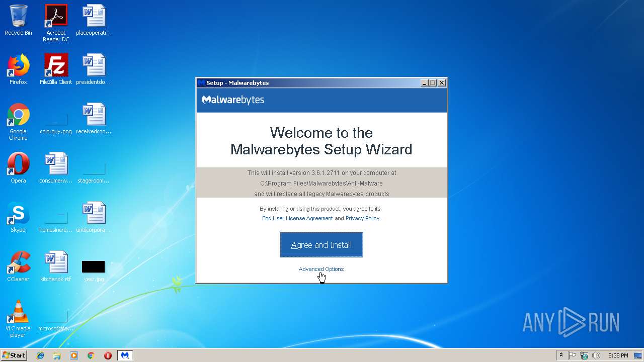Screen dimensions: 644x362
Task: Select the receivedcon… Word document icon
Action: (x=94, y=119)
